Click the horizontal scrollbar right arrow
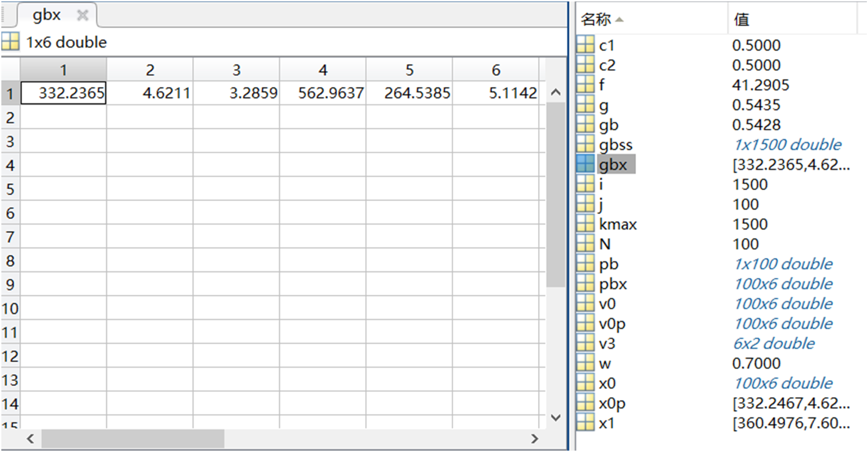 pos(534,439)
